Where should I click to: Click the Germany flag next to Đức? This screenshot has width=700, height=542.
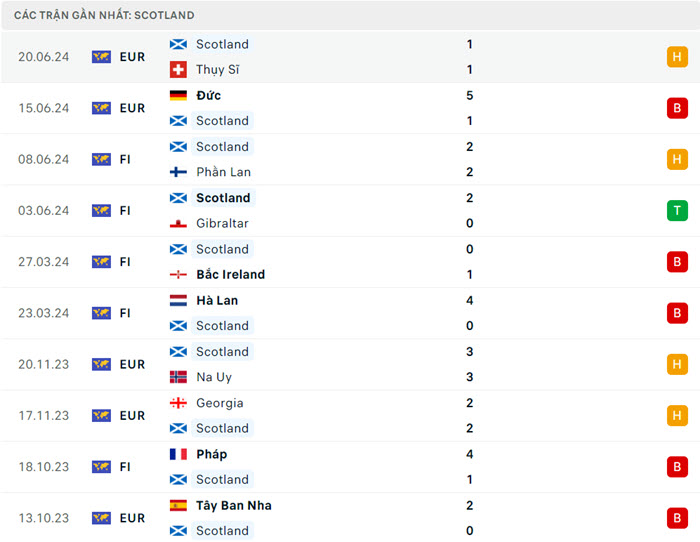pyautogui.click(x=178, y=96)
